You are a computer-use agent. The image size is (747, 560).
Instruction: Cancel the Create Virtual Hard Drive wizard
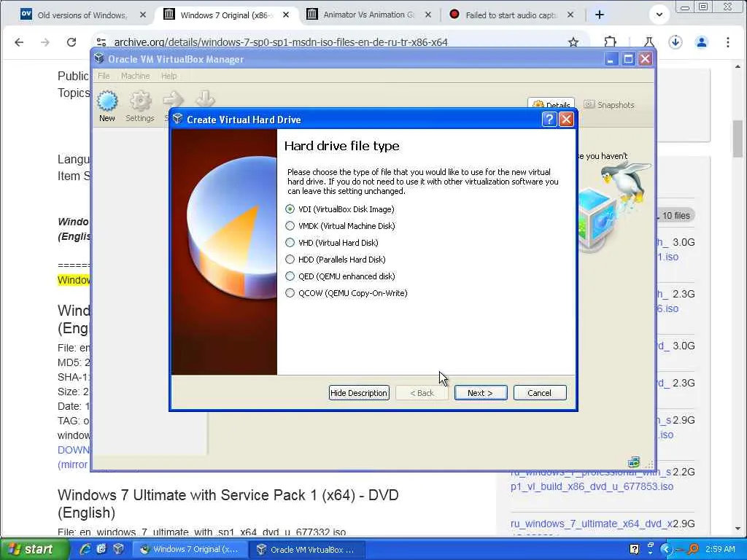coord(540,393)
